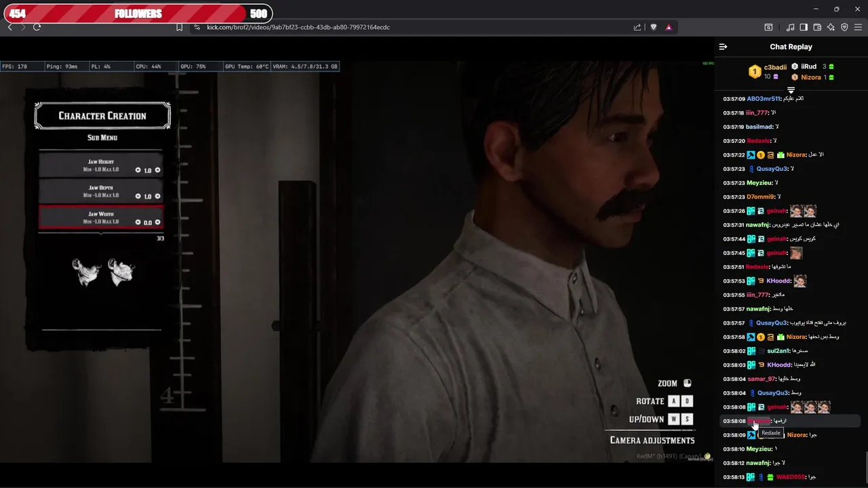Click username sul2an1 in chat
Viewport: 868px width, 488px height.
pyautogui.click(x=778, y=351)
